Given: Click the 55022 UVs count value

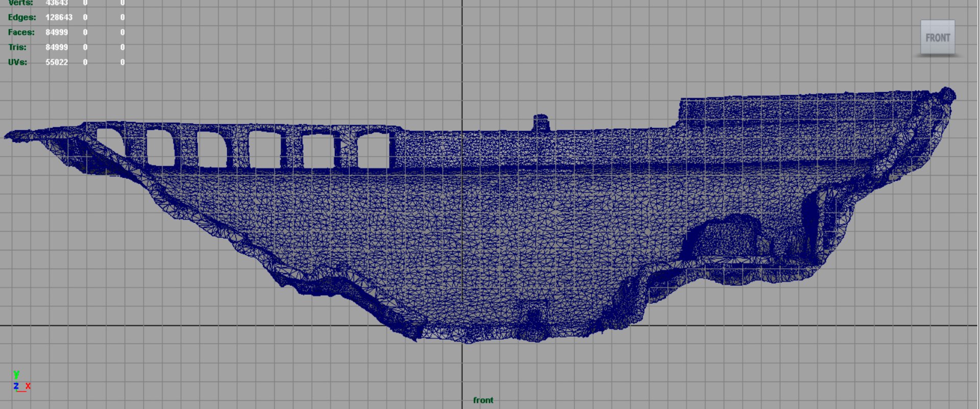Looking at the screenshot, I should 57,62.
